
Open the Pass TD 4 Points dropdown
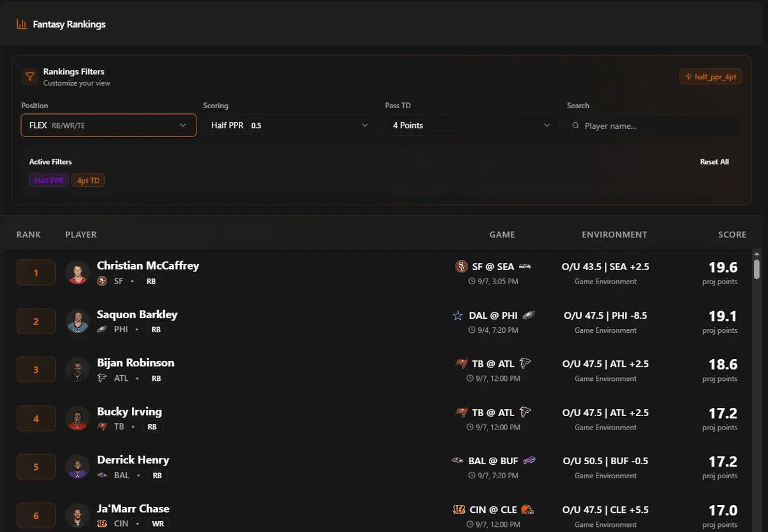tap(472, 125)
